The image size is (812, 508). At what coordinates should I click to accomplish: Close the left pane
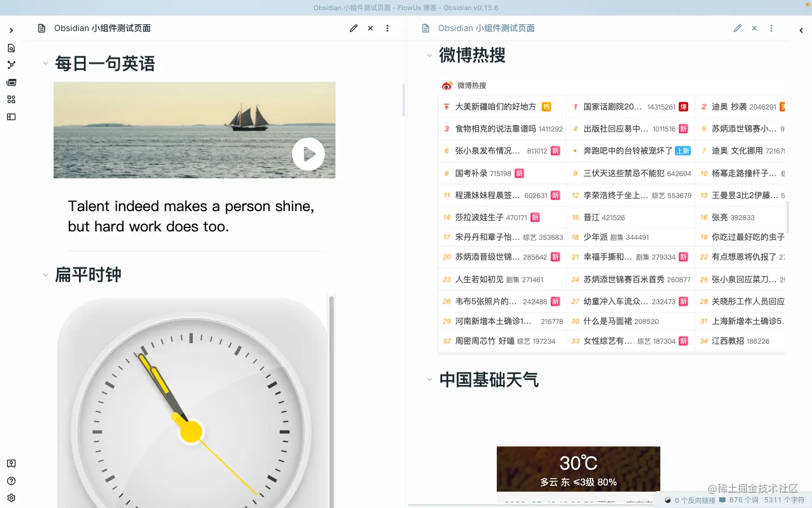point(370,28)
